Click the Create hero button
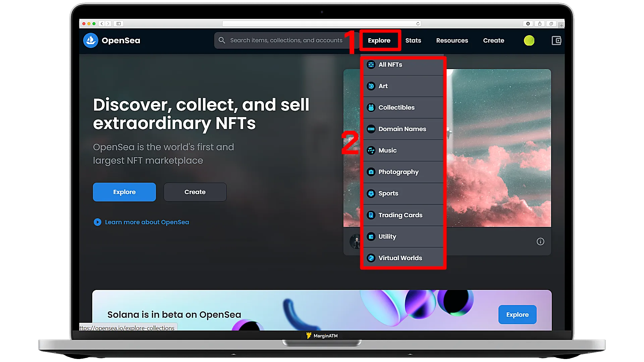This screenshot has height=362, width=644. (x=195, y=192)
